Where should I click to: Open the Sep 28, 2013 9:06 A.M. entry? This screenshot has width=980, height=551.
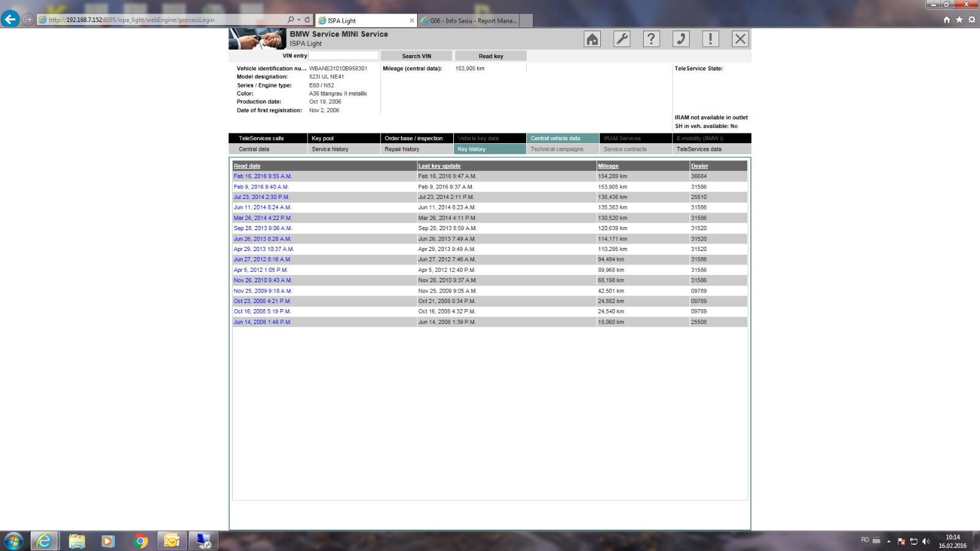pyautogui.click(x=263, y=228)
